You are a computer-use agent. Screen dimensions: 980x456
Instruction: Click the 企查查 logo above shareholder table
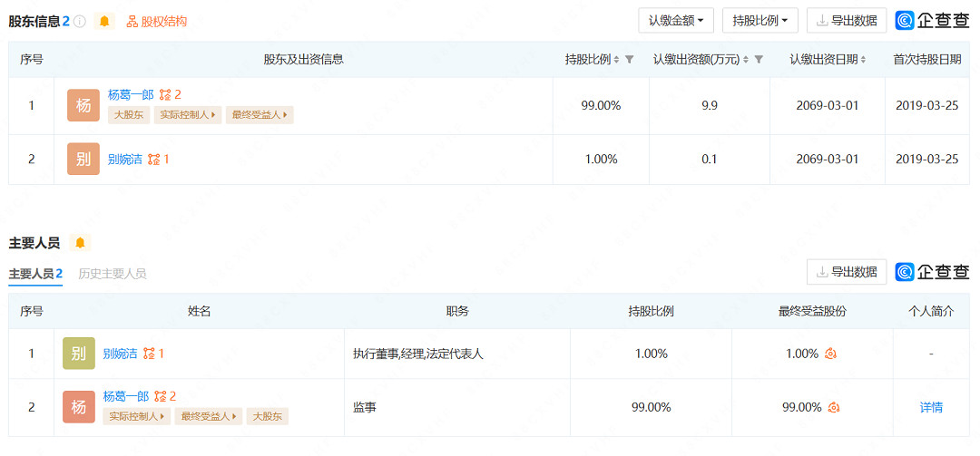(x=933, y=21)
